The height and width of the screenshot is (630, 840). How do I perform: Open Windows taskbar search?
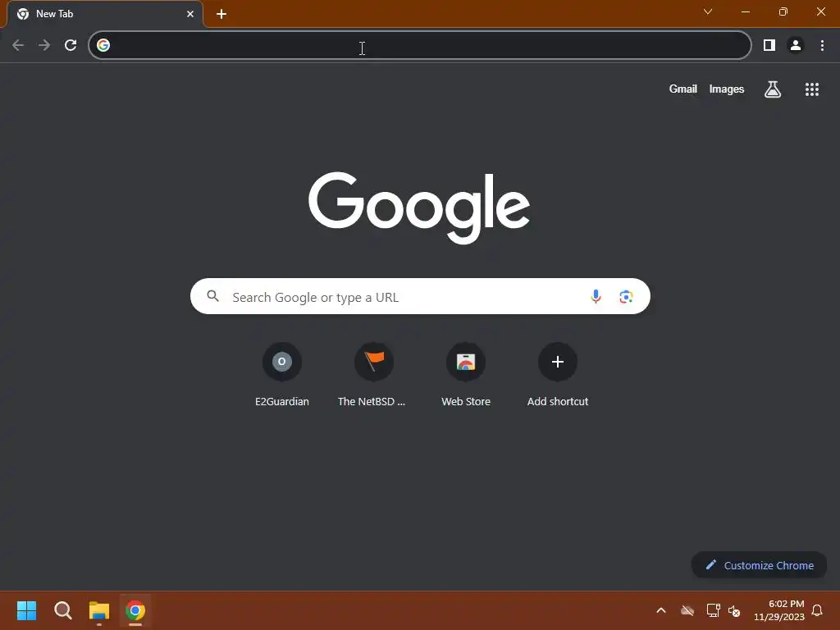pos(62,610)
